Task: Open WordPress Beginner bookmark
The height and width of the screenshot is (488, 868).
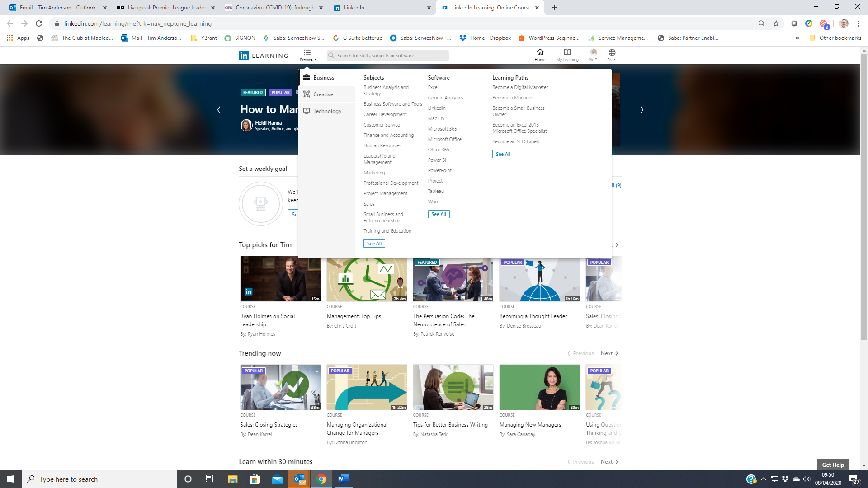Action: (x=549, y=38)
